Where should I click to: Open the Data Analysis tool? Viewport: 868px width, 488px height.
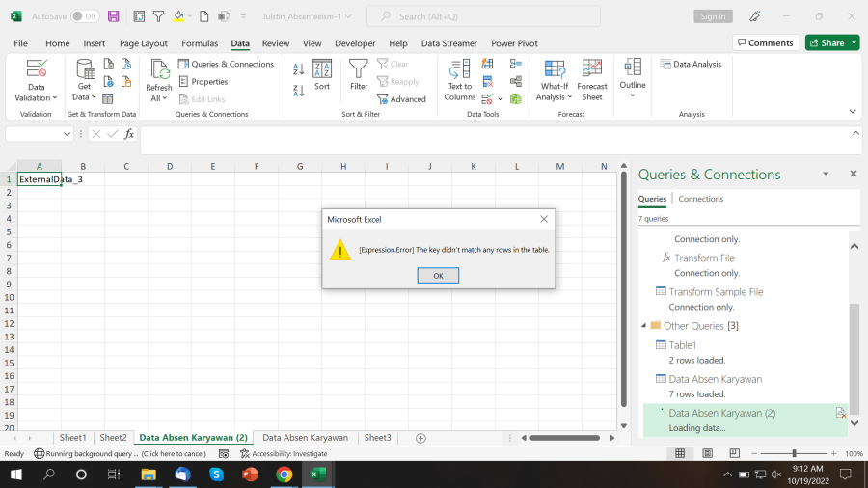click(x=691, y=65)
